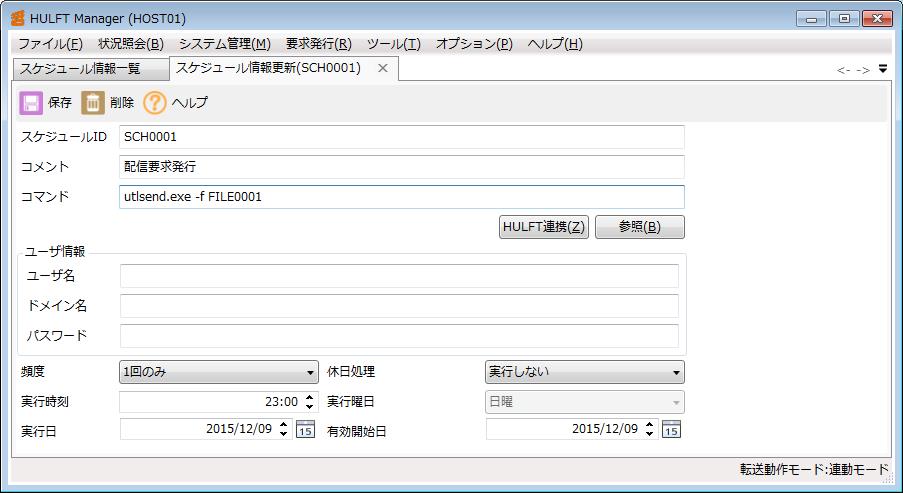Close the HULFT Manager window

pos(877,19)
